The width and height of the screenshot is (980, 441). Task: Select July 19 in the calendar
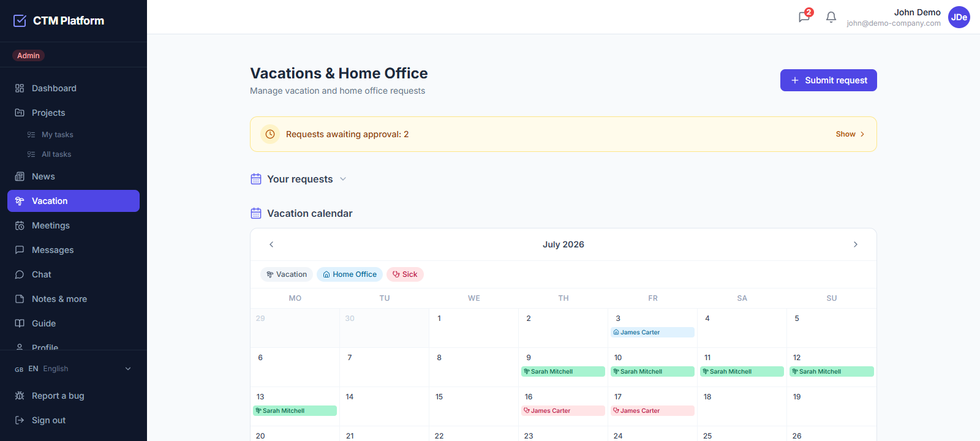(x=831, y=407)
